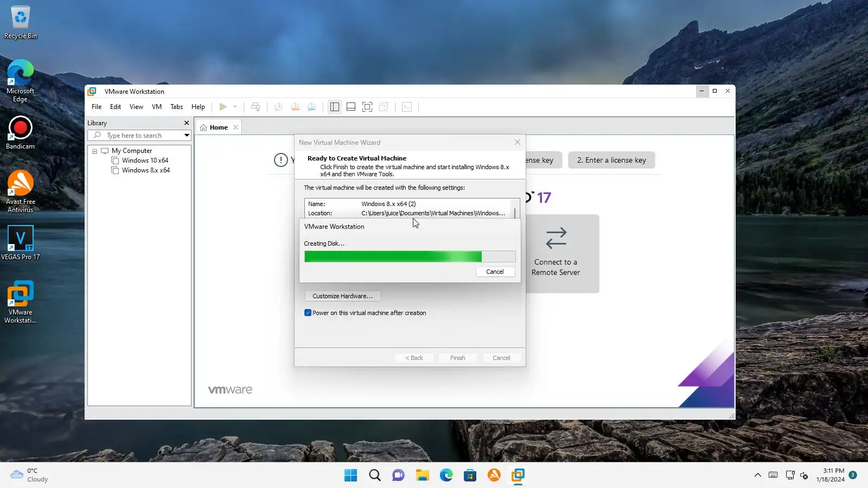
Task: Open the File menu
Action: [x=97, y=107]
